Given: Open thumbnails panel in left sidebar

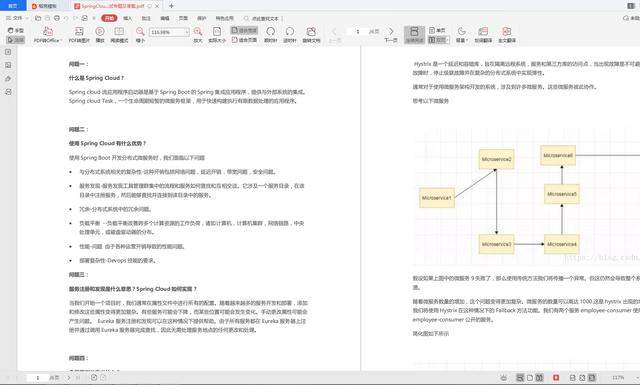Looking at the screenshot, I should [8, 65].
